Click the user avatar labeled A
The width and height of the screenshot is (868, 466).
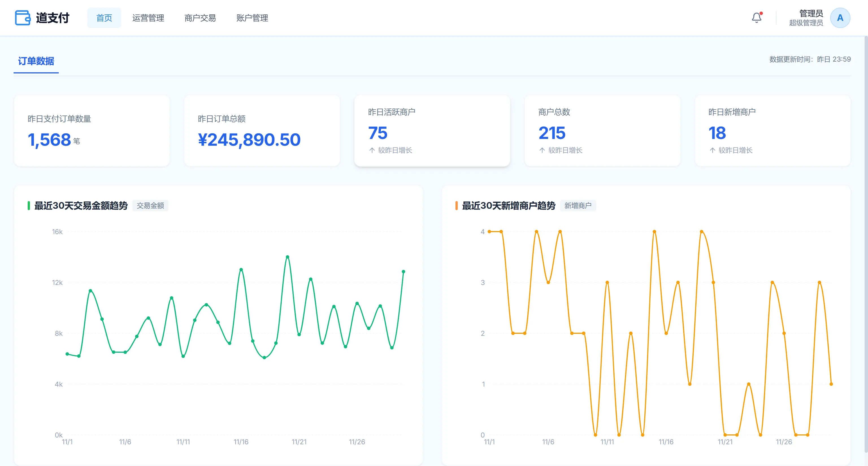coord(840,18)
